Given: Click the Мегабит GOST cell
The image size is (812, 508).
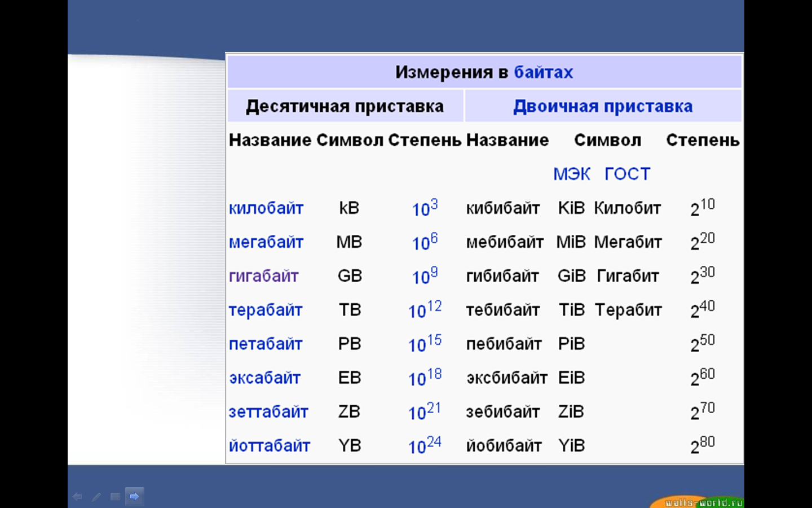Looking at the screenshot, I should coord(628,242).
